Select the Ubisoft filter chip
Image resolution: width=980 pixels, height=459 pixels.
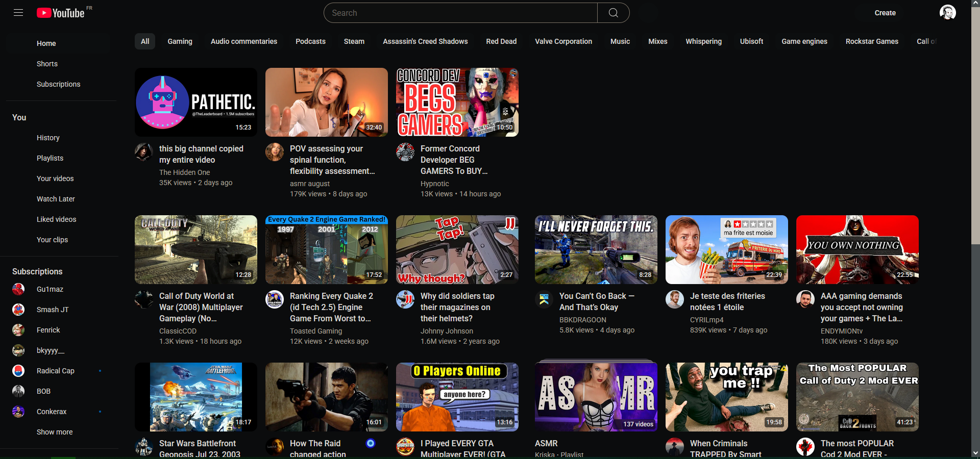751,41
